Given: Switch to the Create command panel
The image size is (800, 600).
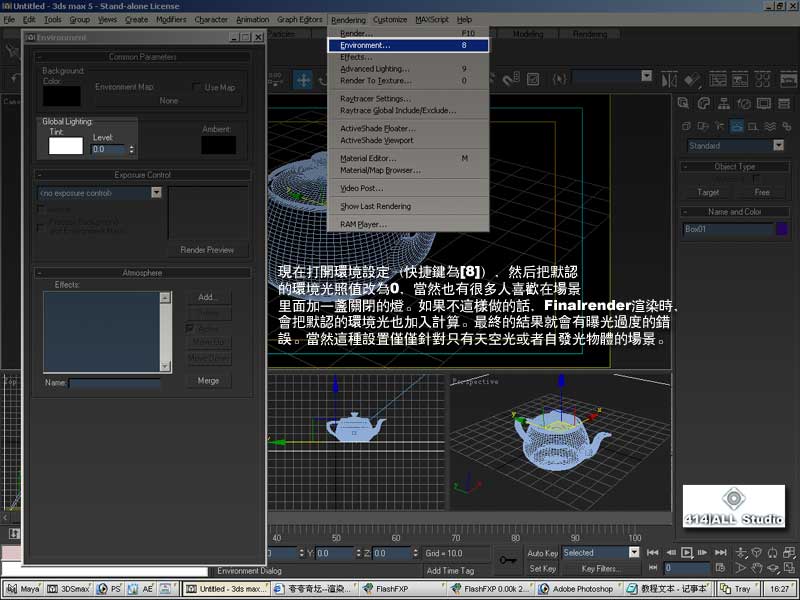Looking at the screenshot, I should [x=684, y=104].
